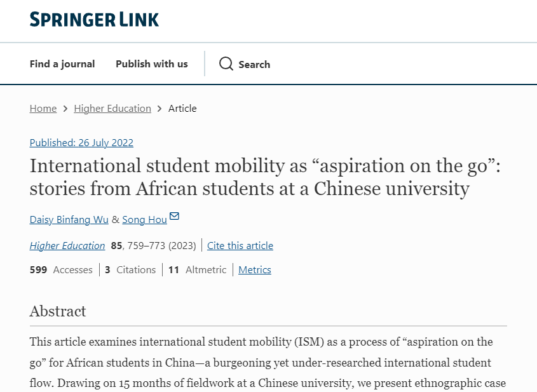This screenshot has height=392, width=537.
Task: Open author Daisy Binfang Wu's details
Action: pos(69,220)
